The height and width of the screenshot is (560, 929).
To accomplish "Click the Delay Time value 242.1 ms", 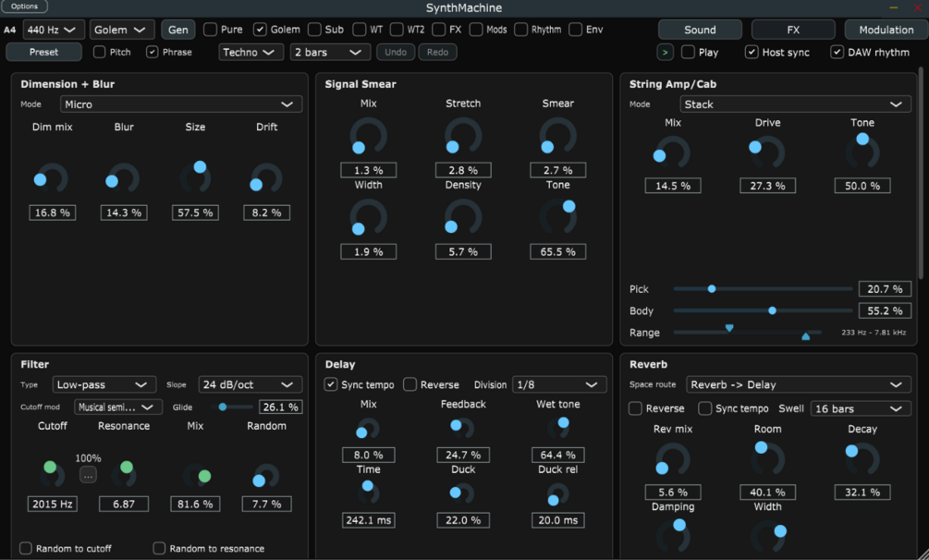I will 368,520.
